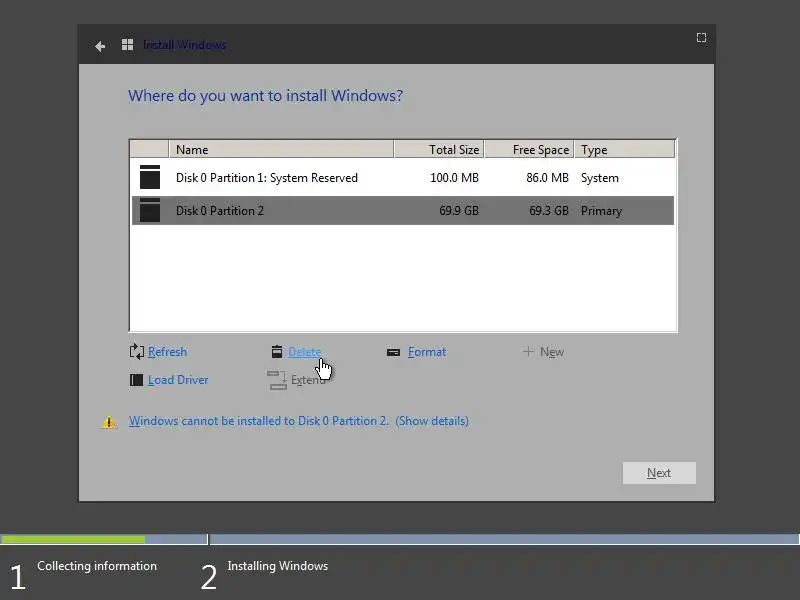Click drive icon for Disk 0 Partition 2

[150, 210]
